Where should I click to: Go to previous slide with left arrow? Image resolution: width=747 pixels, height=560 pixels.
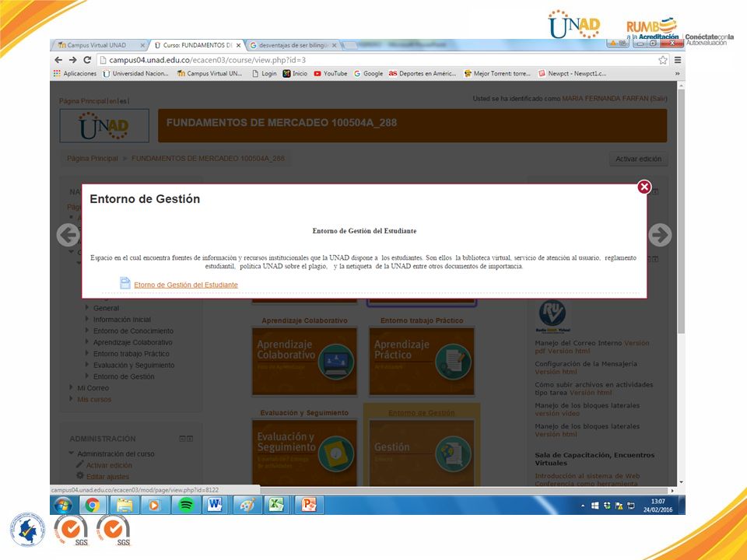click(68, 235)
